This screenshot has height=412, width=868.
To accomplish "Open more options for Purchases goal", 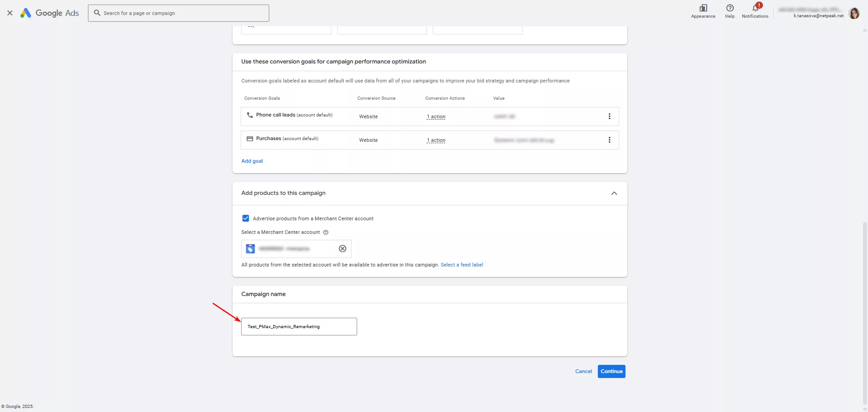I will click(x=609, y=140).
